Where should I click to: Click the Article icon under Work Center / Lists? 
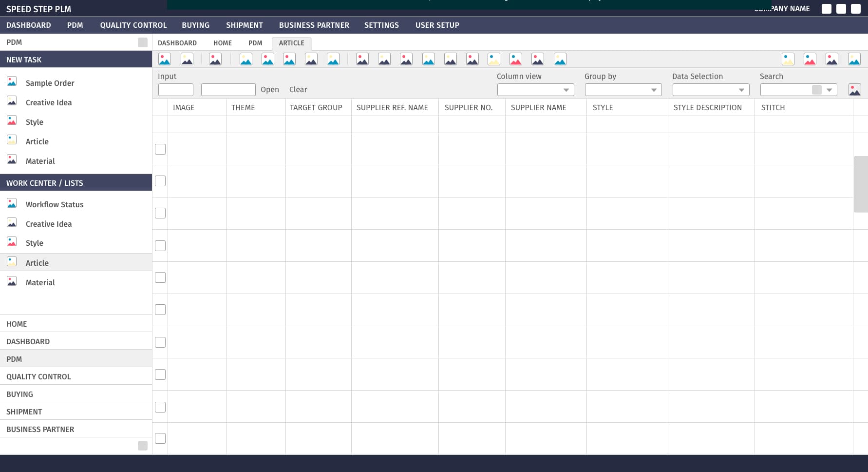(x=12, y=261)
